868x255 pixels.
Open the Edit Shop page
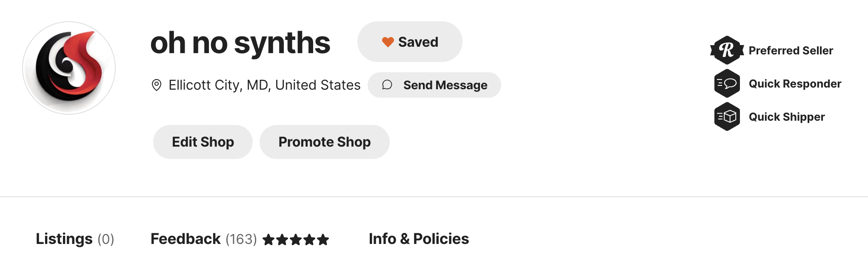(203, 142)
